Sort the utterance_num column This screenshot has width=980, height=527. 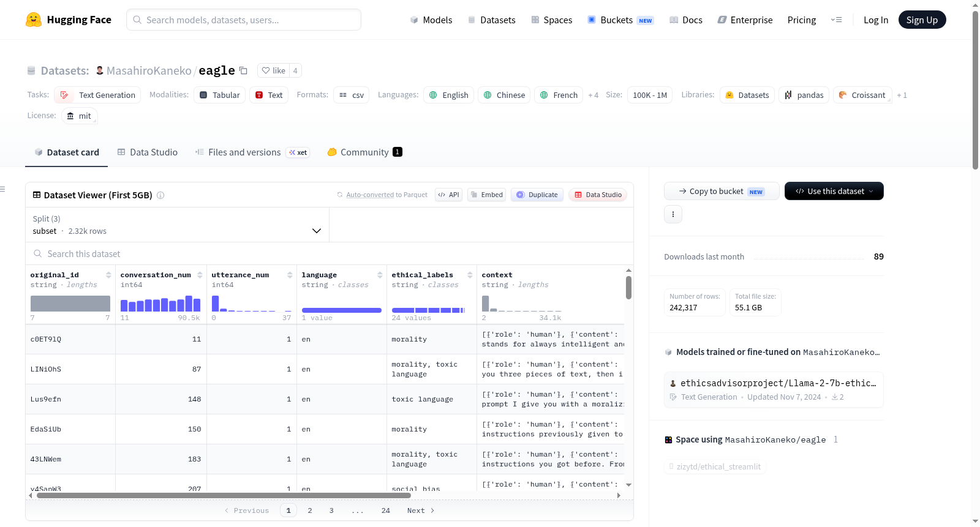tap(290, 275)
